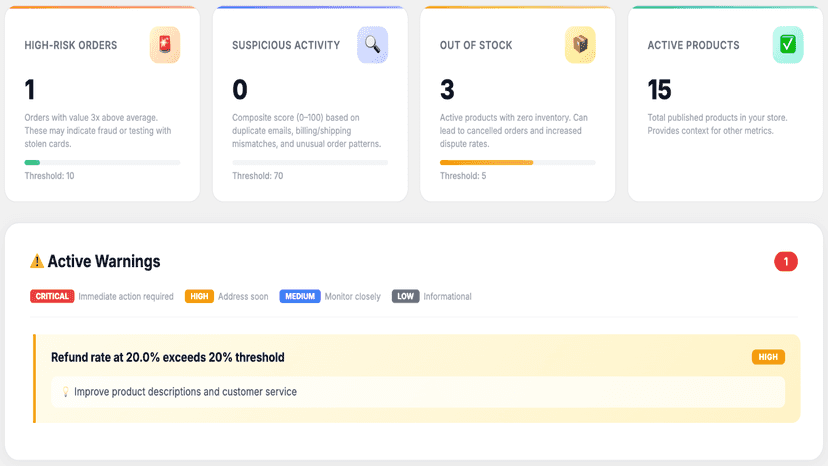Select the LOW severity legend badge
The height and width of the screenshot is (466, 828).
(406, 296)
